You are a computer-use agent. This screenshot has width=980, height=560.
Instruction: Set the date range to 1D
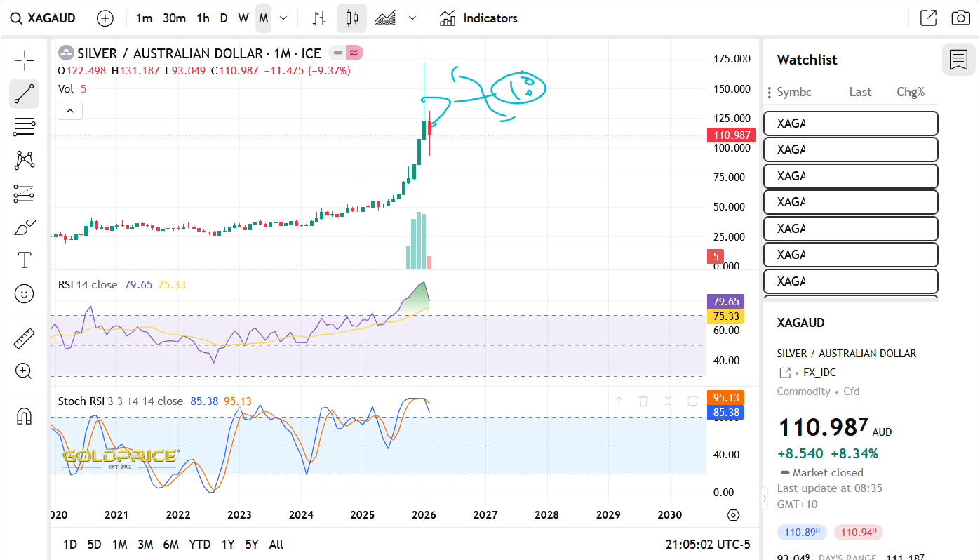pos(70,545)
